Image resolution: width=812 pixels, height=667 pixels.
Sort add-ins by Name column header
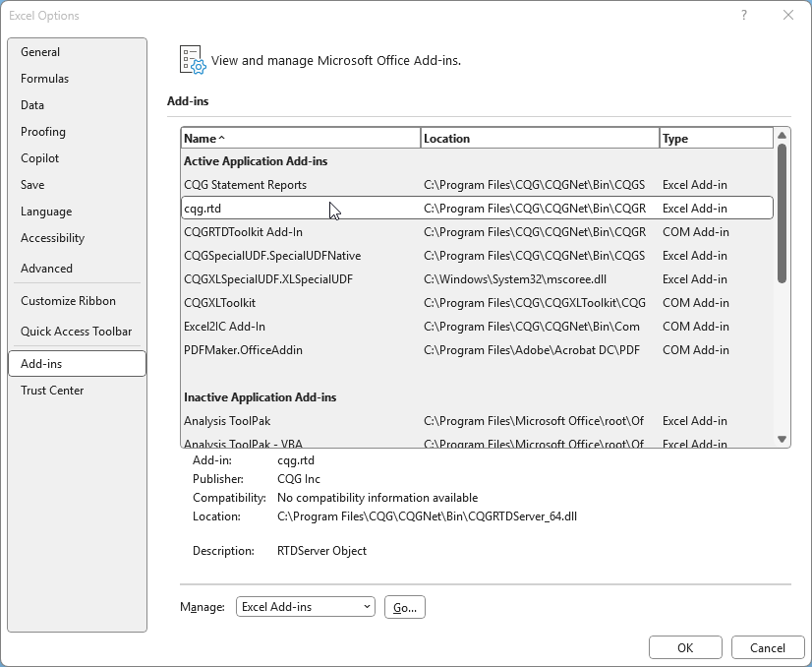(300, 139)
